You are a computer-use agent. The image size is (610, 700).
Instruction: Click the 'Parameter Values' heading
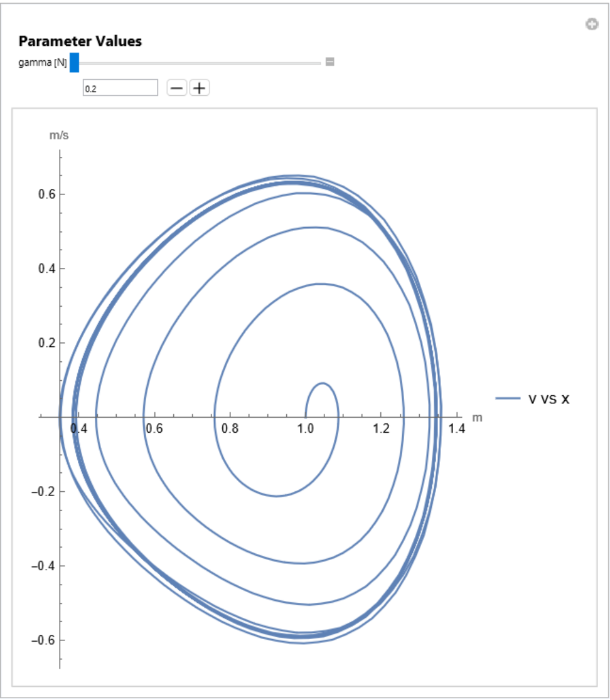(x=80, y=41)
